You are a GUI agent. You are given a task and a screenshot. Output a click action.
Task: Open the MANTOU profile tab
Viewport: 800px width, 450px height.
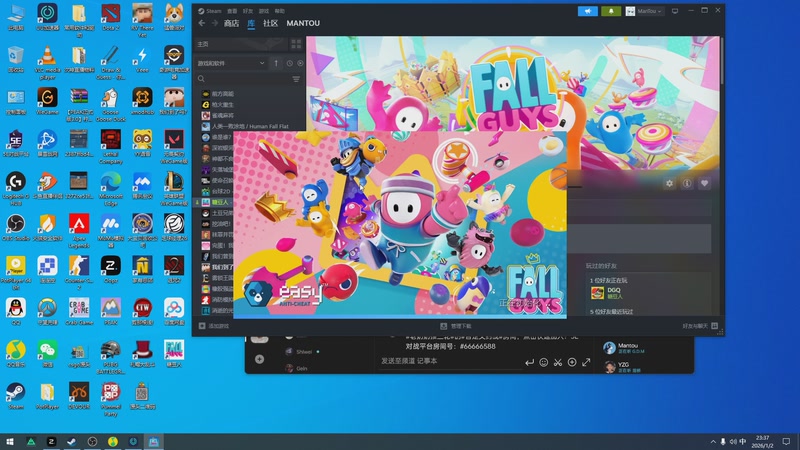click(303, 23)
